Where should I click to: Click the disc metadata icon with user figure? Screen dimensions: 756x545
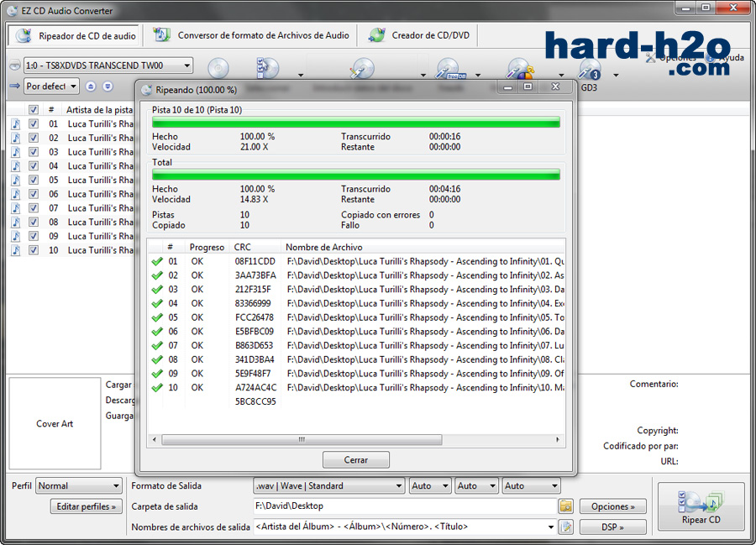click(x=520, y=68)
